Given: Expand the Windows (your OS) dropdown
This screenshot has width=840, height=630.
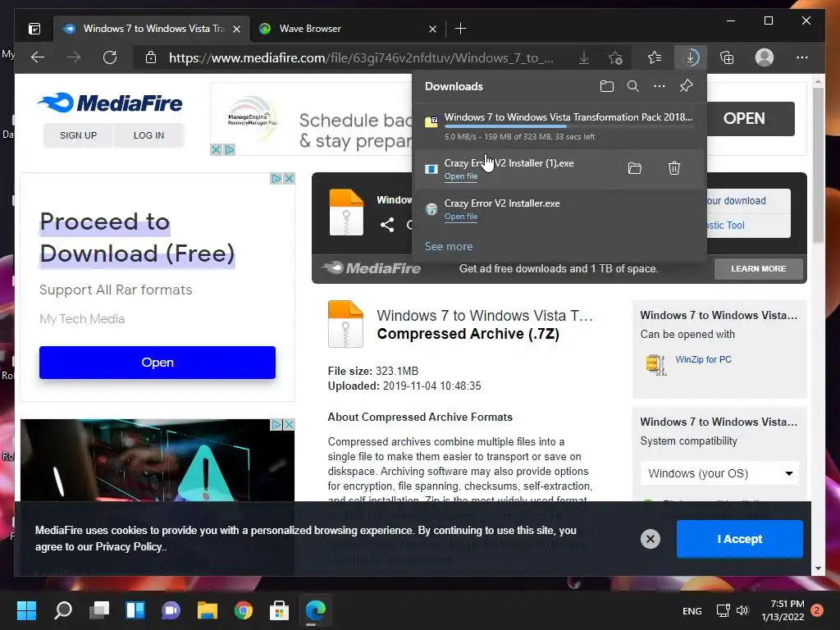Looking at the screenshot, I should point(719,473).
